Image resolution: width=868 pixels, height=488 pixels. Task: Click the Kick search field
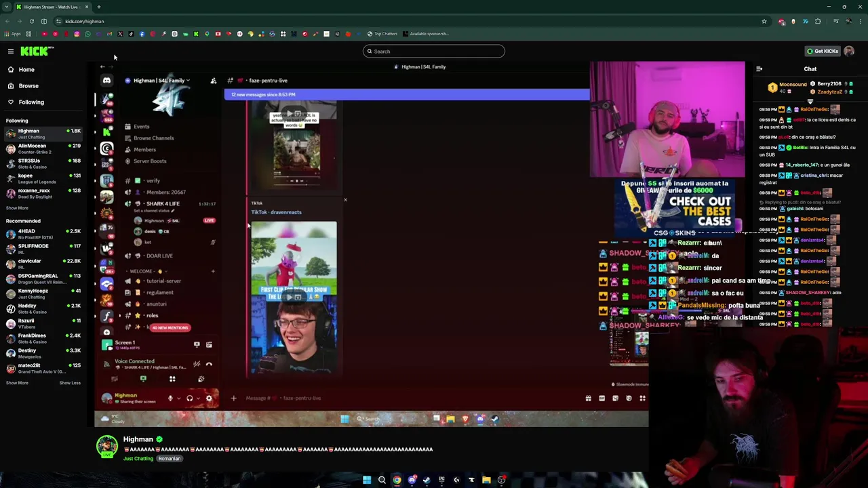point(434,51)
